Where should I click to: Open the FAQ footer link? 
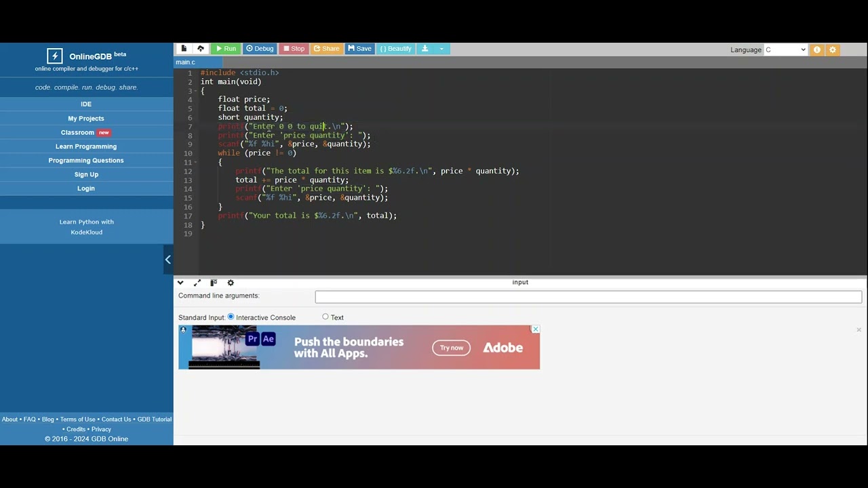click(x=30, y=420)
